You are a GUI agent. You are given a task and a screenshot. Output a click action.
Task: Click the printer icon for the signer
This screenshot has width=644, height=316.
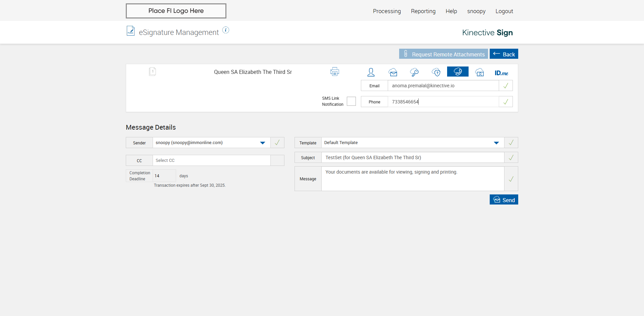(334, 72)
